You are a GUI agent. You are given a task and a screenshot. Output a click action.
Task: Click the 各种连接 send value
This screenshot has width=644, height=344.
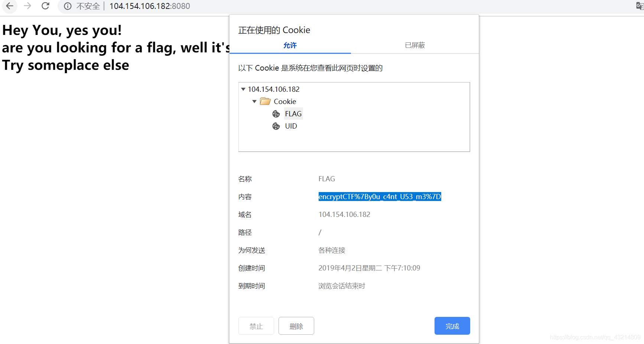coord(332,250)
